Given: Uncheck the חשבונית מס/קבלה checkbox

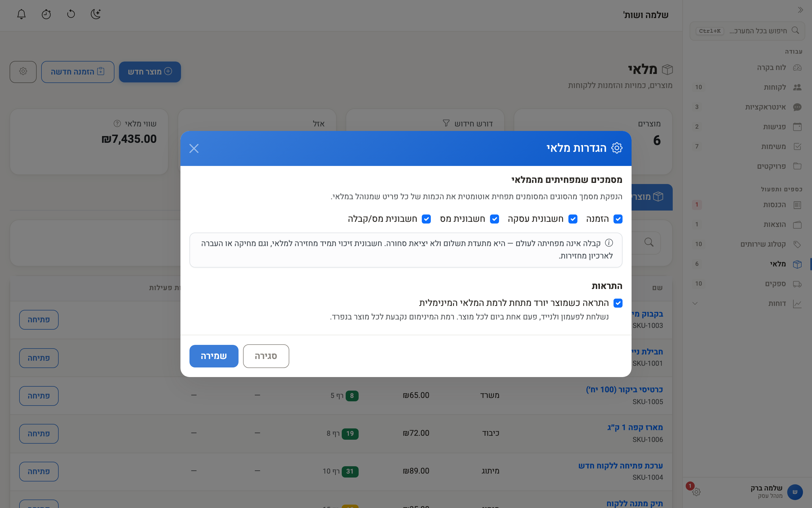Looking at the screenshot, I should click(x=426, y=219).
